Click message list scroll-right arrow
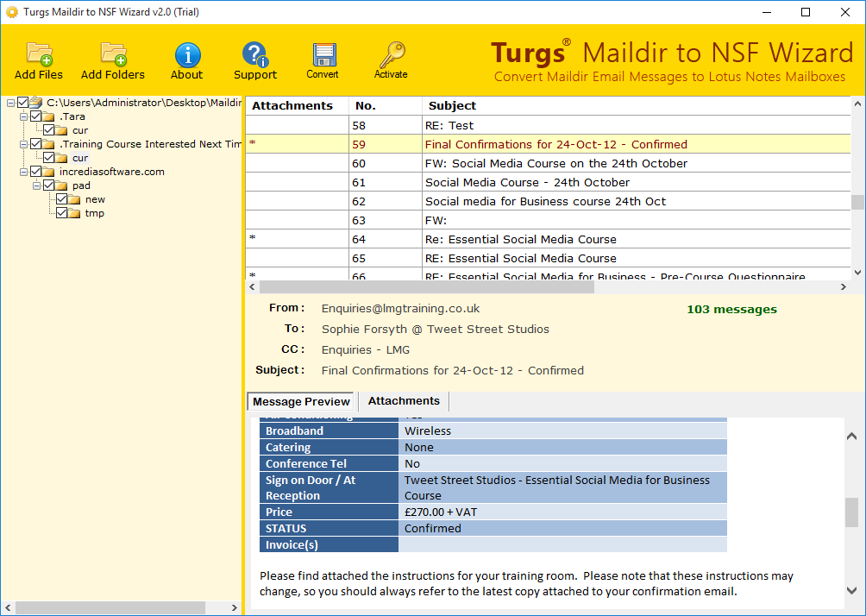 point(844,286)
